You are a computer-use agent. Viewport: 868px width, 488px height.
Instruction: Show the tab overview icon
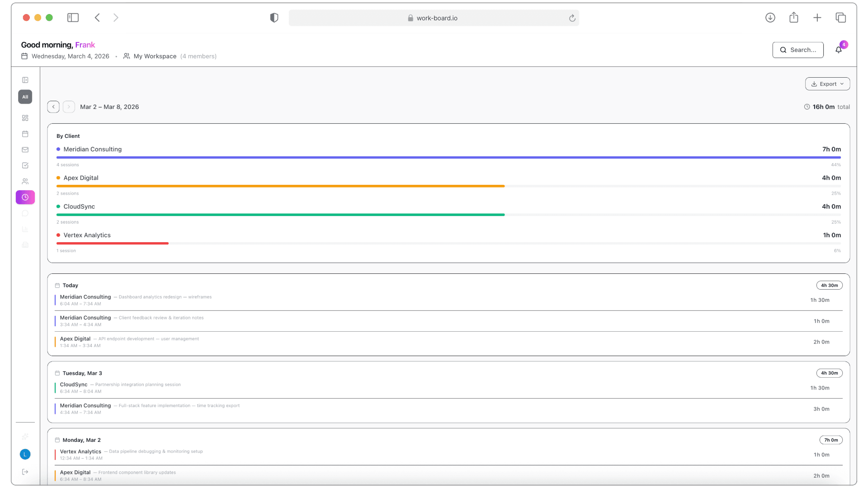[841, 18]
